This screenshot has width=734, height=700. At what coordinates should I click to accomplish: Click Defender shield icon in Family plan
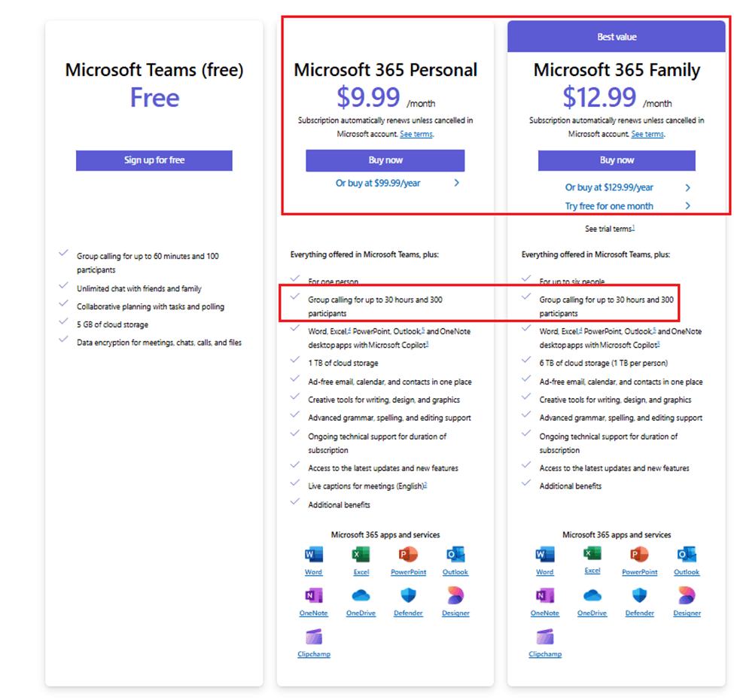[639, 595]
